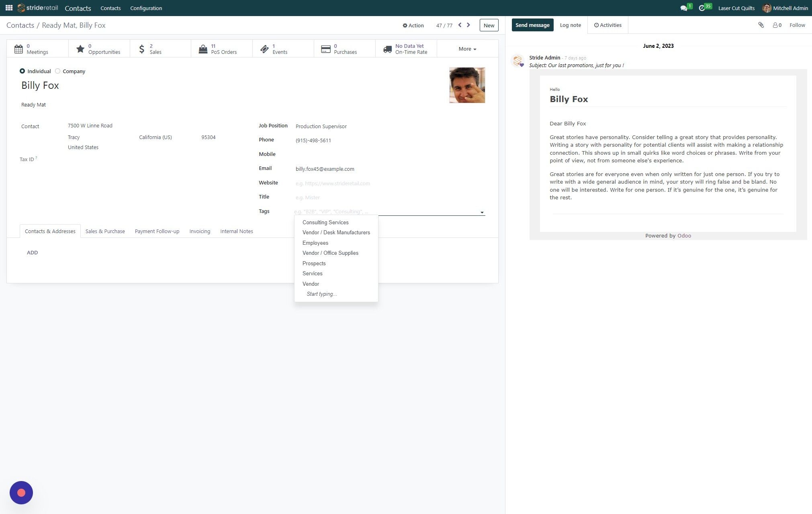Choose Prospects from the tags list
The width and height of the screenshot is (812, 514).
314,263
